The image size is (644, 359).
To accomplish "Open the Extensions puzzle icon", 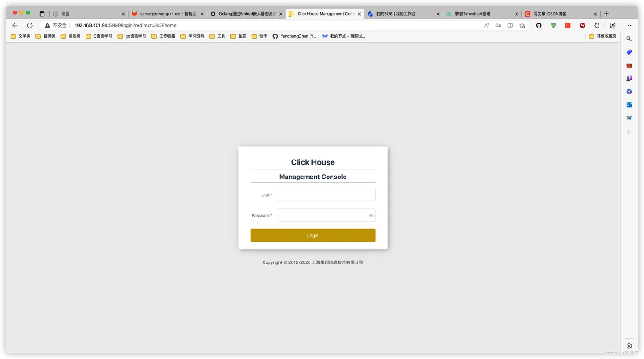I will tap(597, 25).
